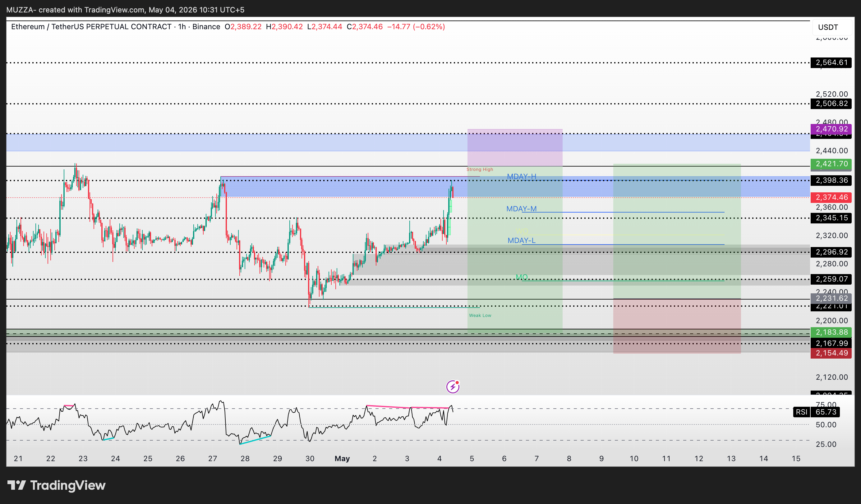The width and height of the screenshot is (861, 504).
Task: Click the gray 2,231.62 price tag
Action: click(x=831, y=298)
